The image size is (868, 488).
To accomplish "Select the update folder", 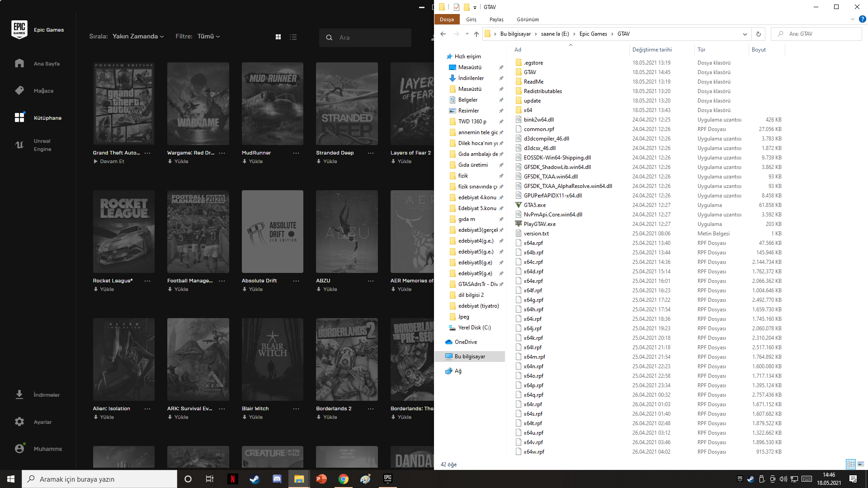I will pyautogui.click(x=532, y=101).
